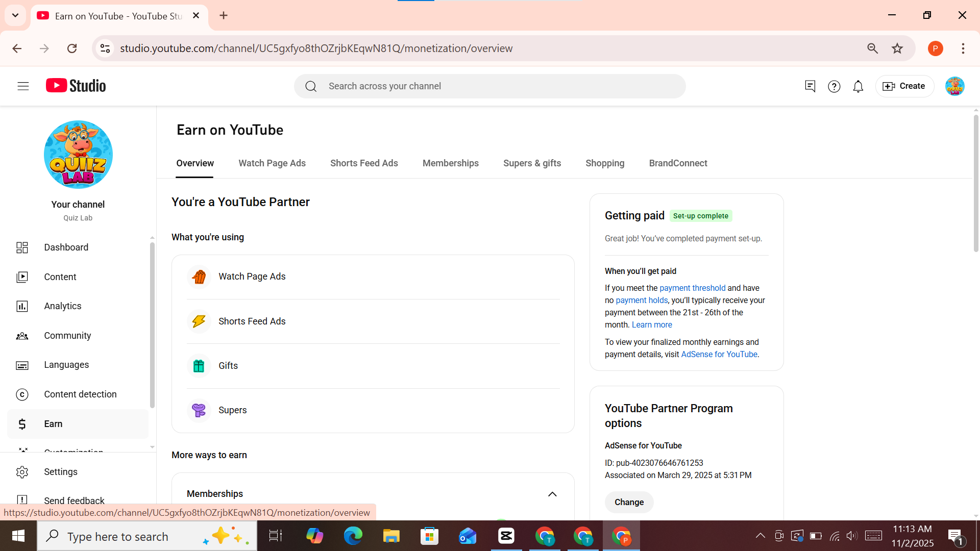The width and height of the screenshot is (980, 551).
Task: Select Analytics in the sidebar
Action: pyautogui.click(x=63, y=306)
